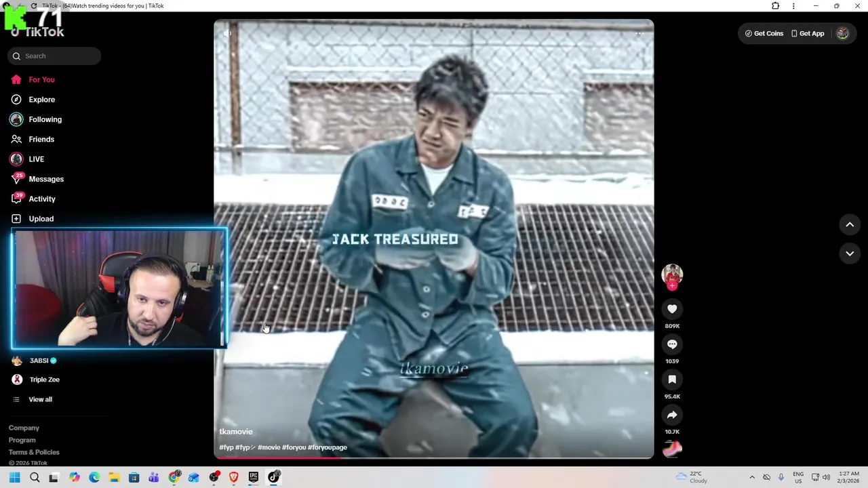
Task: Expand Company footer section
Action: (x=24, y=428)
